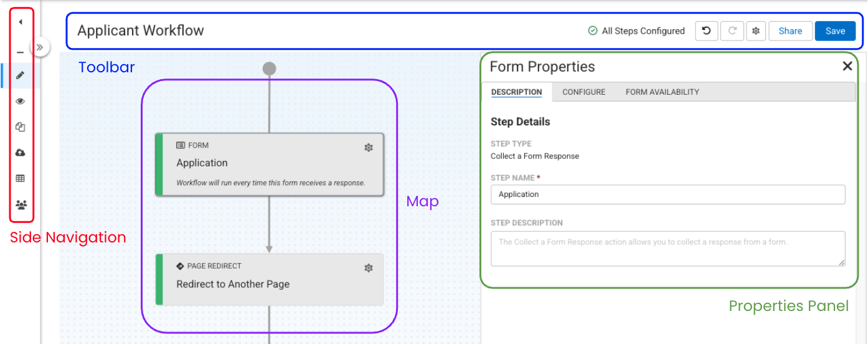The height and width of the screenshot is (344, 868).
Task: Collapse side navigation with the left arrow
Action: coord(21,22)
